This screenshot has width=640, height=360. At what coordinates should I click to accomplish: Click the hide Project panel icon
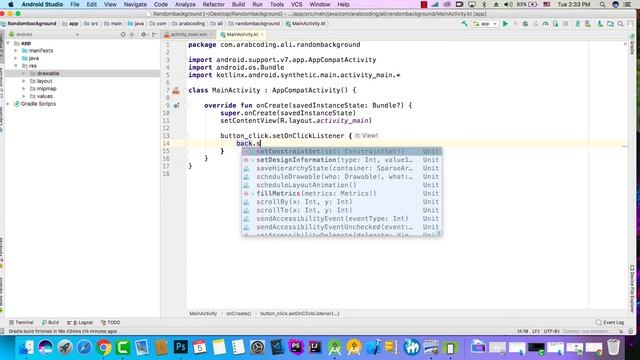(x=154, y=35)
